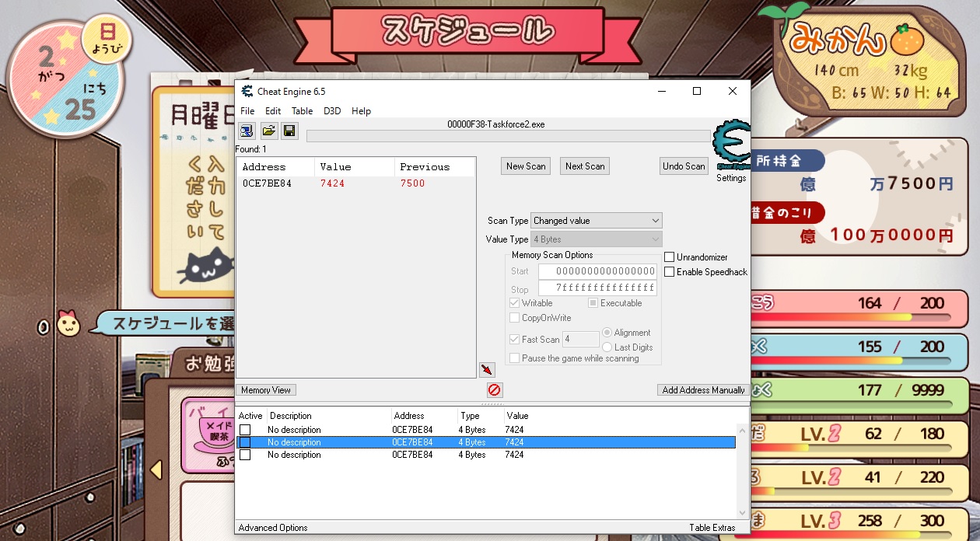Viewport: 980px width, 541px height.
Task: Click the scan progress bar
Action: tap(509, 136)
